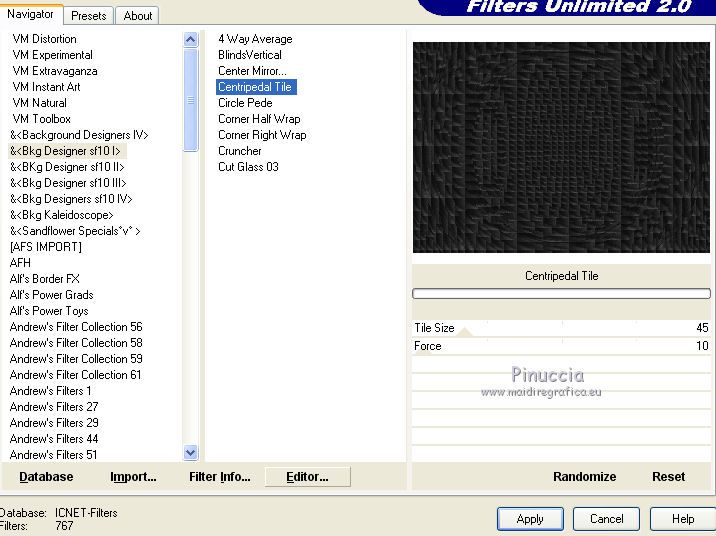Click the Centripedal Tile preview image
The image size is (716, 536).
coord(561,147)
